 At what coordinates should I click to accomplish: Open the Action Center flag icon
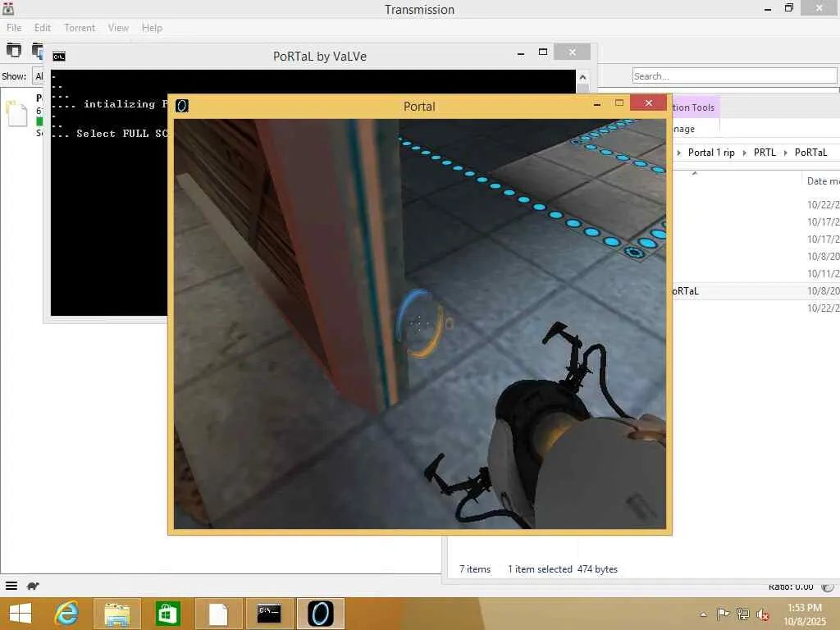pos(723,614)
